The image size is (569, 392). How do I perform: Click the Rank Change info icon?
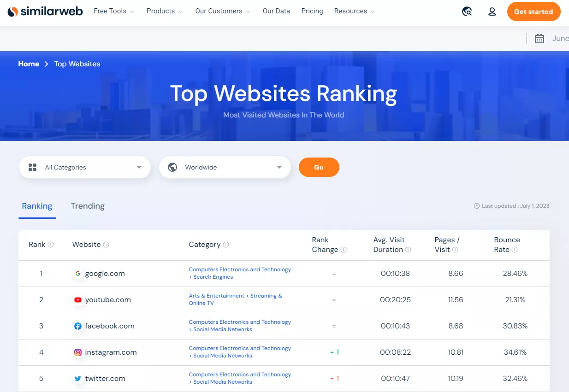click(x=344, y=250)
